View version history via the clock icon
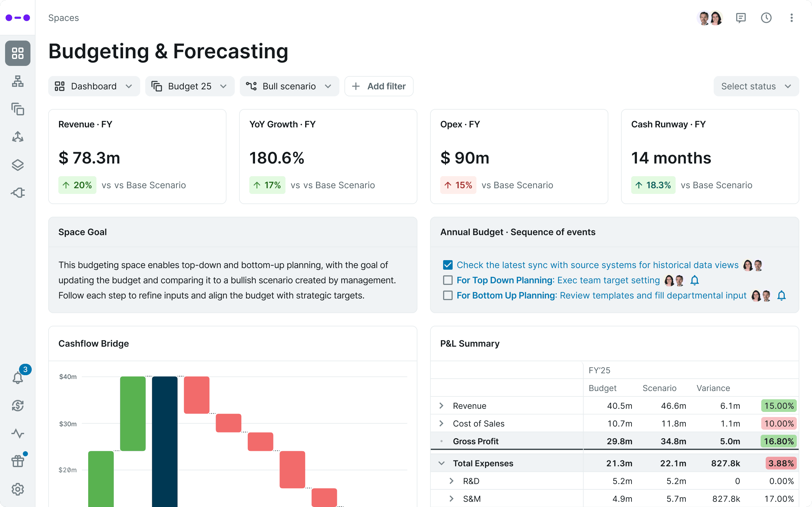This screenshot has height=507, width=812. pyautogui.click(x=766, y=17)
